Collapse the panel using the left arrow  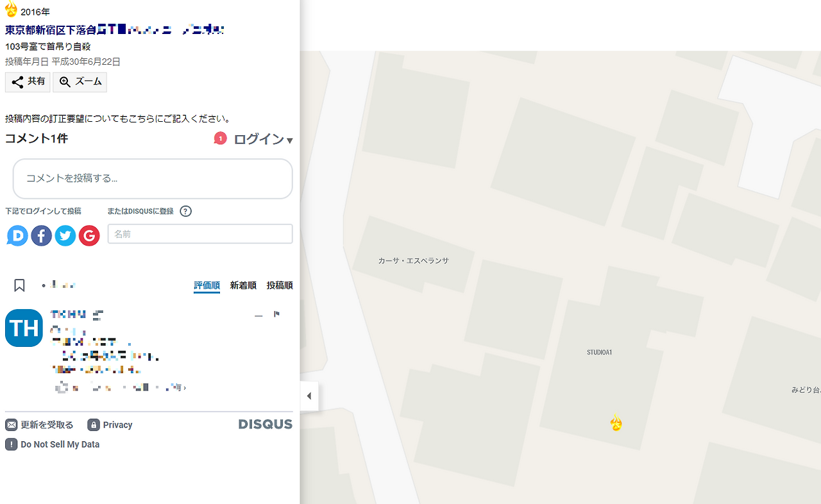309,396
